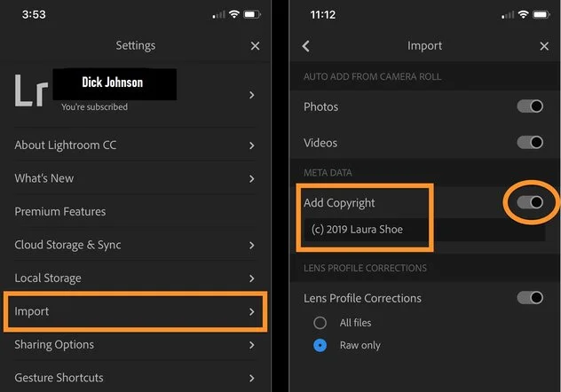This screenshot has height=392, width=561.
Task: Tap the cellular signal icon on the Import screen
Action: coord(508,15)
